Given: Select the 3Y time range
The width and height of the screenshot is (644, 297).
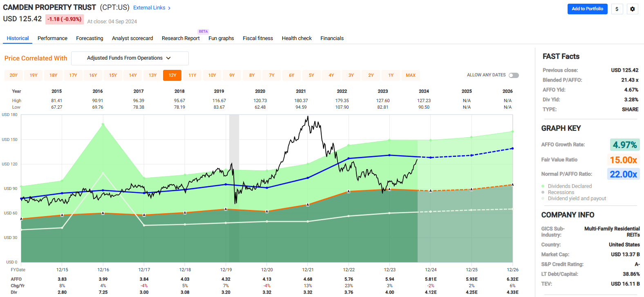Looking at the screenshot, I should coord(351,75).
